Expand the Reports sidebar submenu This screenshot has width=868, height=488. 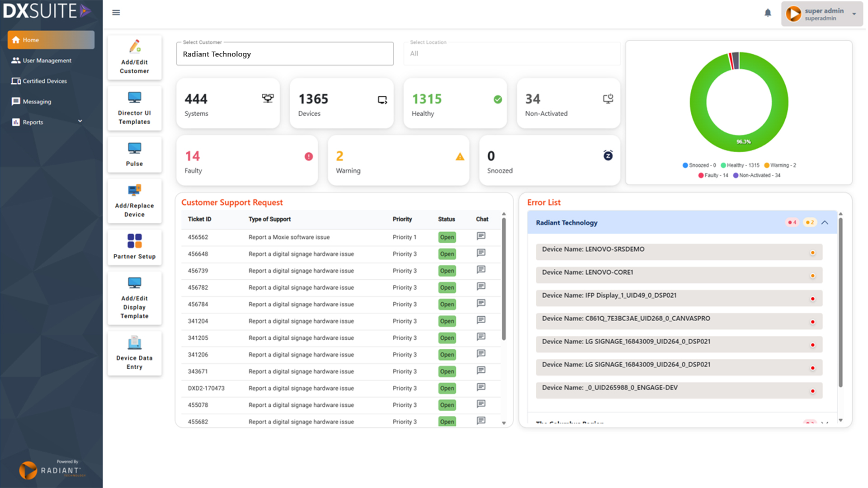[80, 122]
